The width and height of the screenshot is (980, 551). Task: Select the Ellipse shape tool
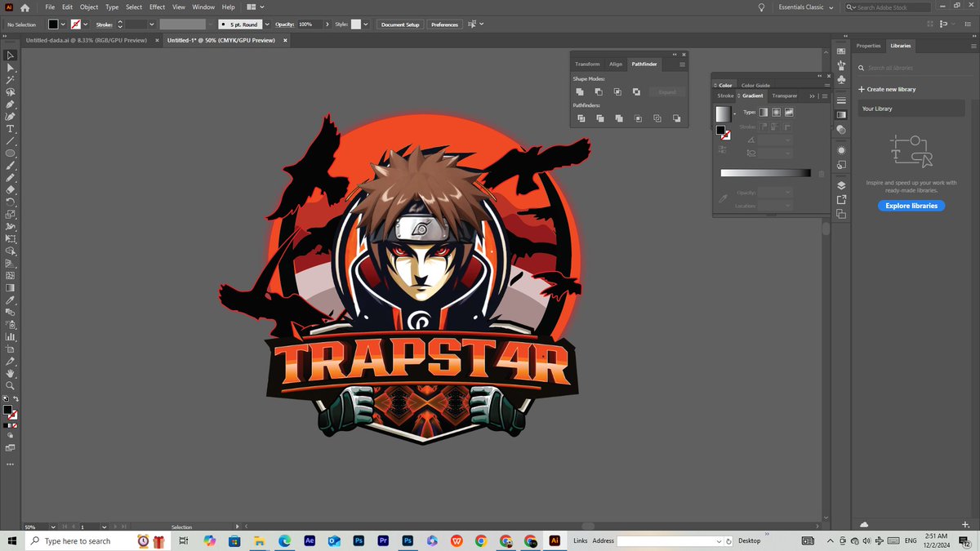pos(11,153)
